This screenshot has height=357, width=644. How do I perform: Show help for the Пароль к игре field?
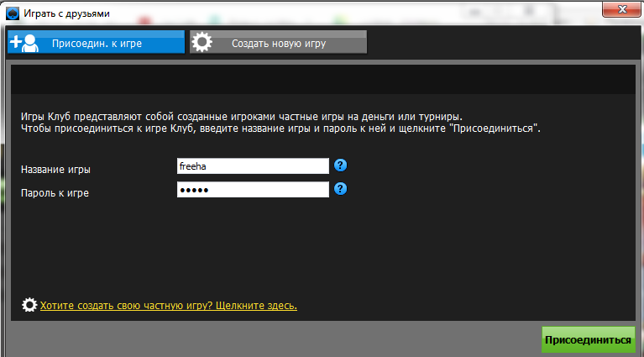(341, 189)
